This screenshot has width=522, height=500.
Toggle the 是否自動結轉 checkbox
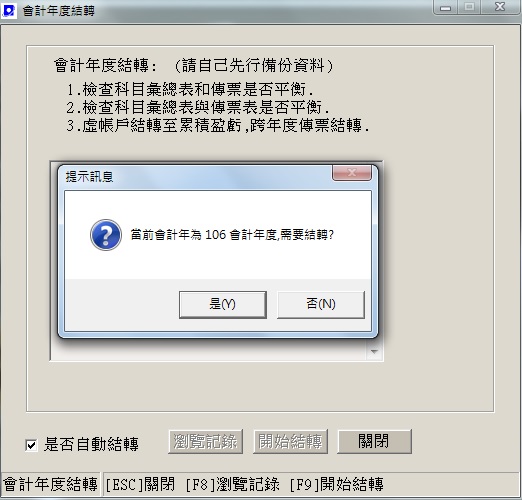pos(31,445)
